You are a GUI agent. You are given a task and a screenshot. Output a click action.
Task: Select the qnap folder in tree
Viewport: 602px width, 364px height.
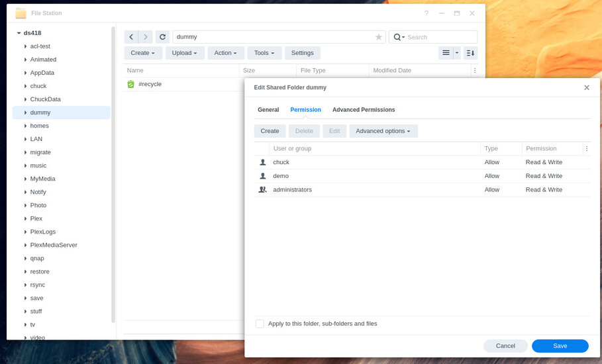[x=37, y=259]
